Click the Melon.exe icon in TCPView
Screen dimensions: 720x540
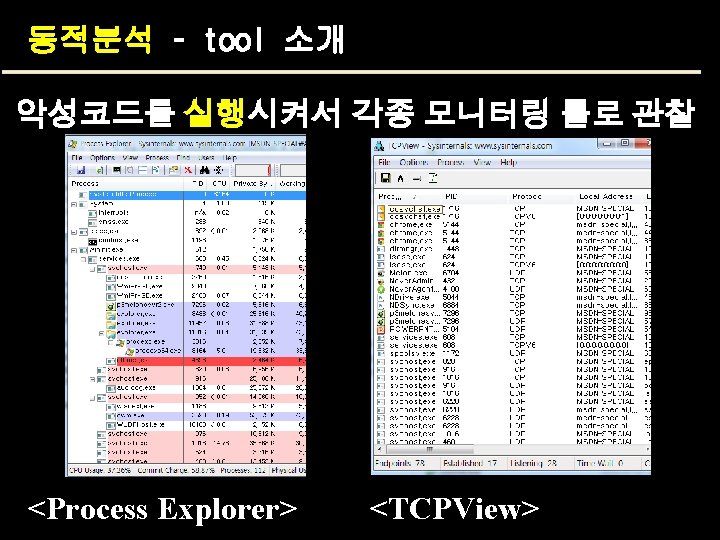coord(381,273)
